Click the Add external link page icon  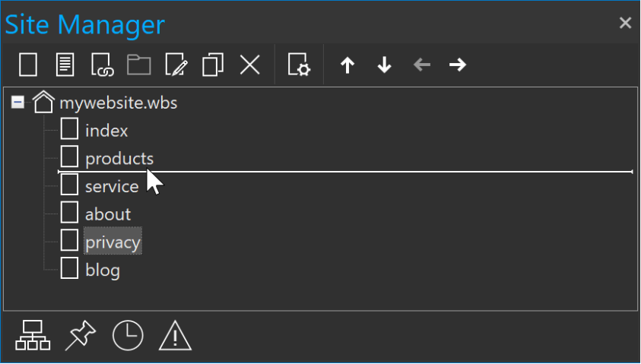click(102, 65)
